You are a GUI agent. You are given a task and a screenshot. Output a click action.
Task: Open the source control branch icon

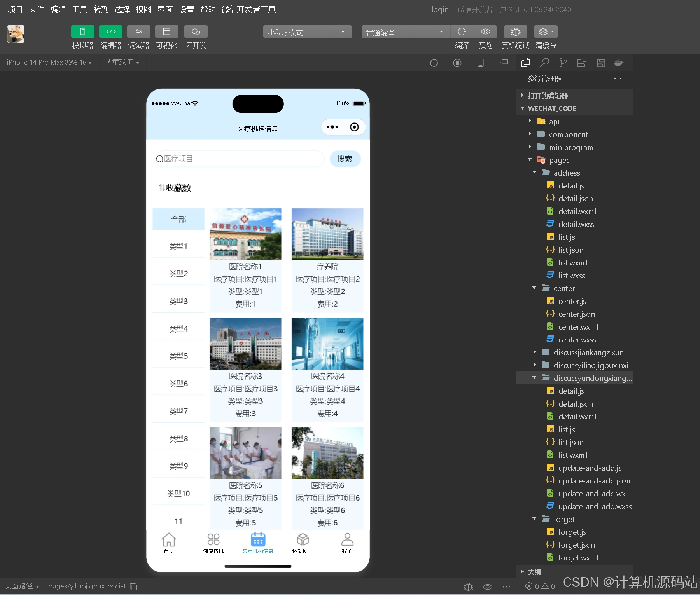[x=563, y=63]
